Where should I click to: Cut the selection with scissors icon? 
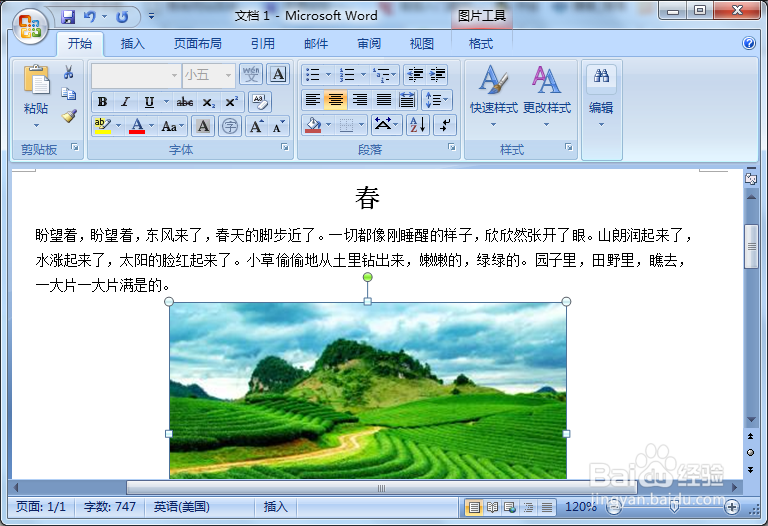pyautogui.click(x=69, y=72)
